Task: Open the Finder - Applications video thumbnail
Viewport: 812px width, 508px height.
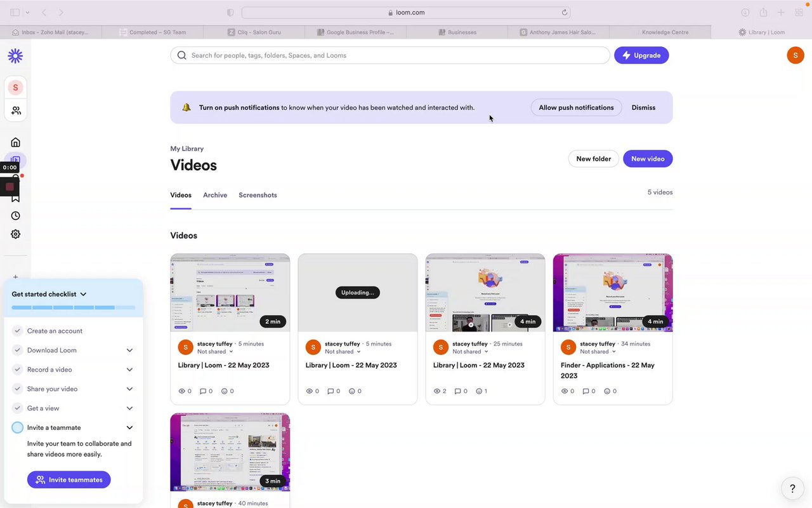Action: tap(613, 293)
